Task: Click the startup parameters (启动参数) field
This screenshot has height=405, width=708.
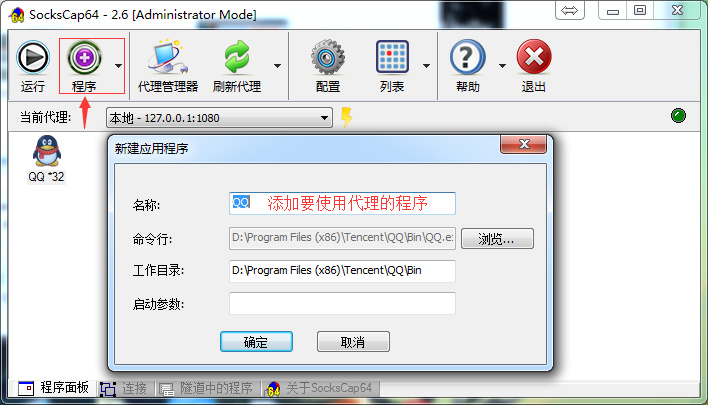Action: [x=342, y=303]
